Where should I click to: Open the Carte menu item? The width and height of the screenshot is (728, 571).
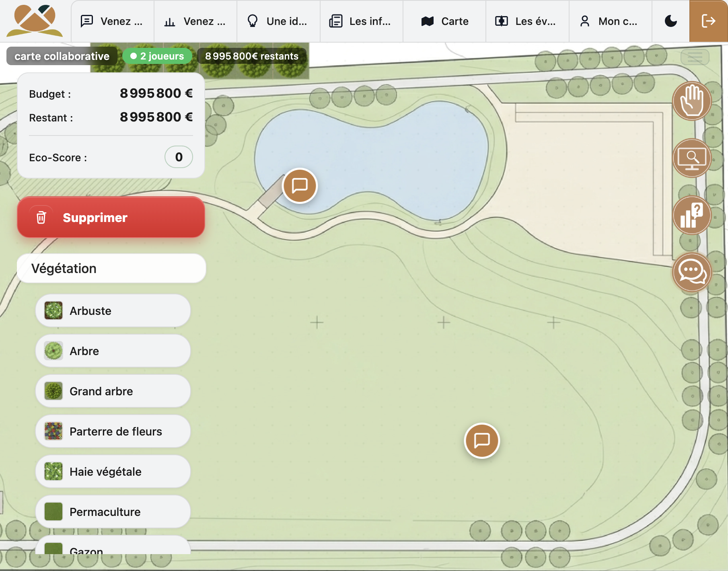[444, 21]
